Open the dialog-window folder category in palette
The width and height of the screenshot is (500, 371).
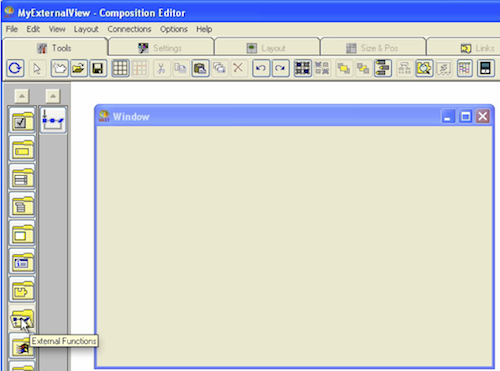(x=22, y=262)
